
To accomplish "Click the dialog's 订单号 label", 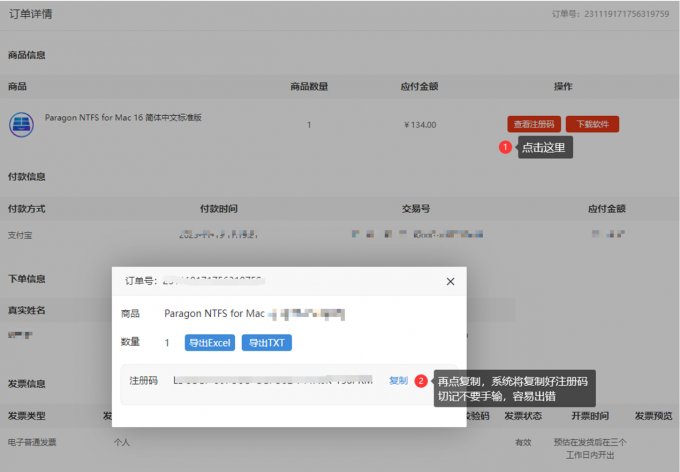I will 141,281.
